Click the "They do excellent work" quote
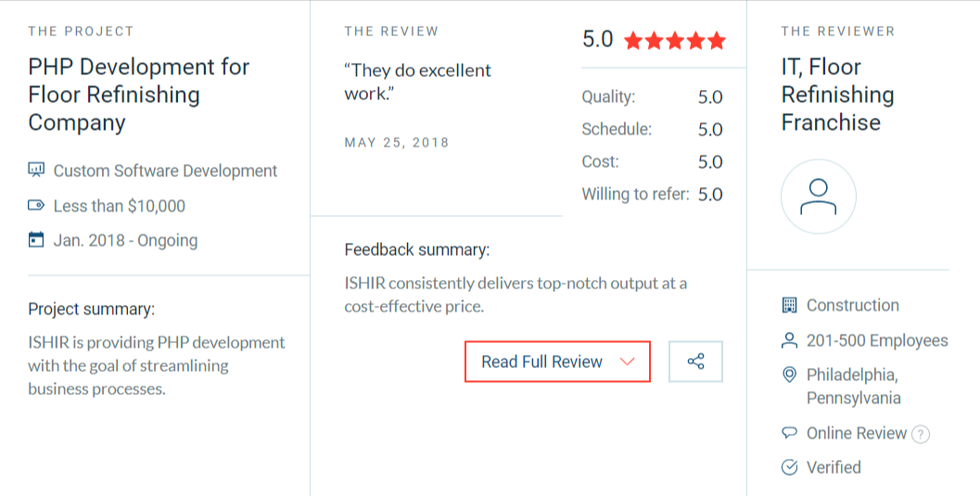 click(x=418, y=83)
